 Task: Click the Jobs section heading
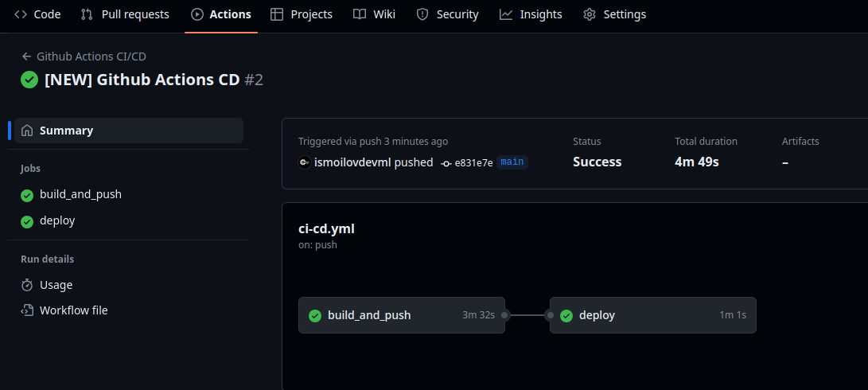pos(30,169)
